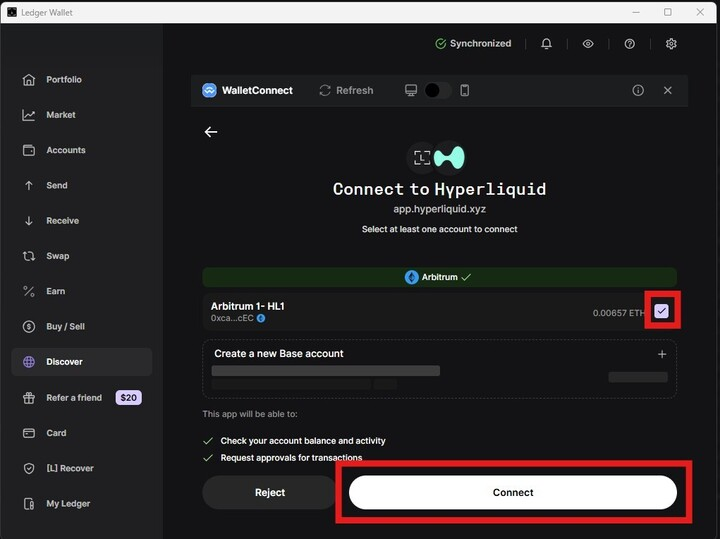This screenshot has width=720, height=539.
Task: Click the mobile view phone icon
Action: pyautogui.click(x=465, y=90)
